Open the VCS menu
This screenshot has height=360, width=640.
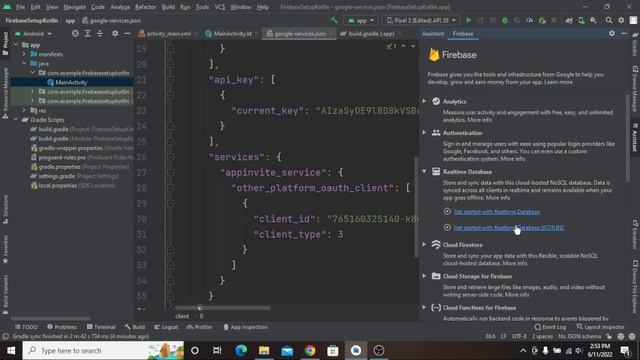click(220, 7)
